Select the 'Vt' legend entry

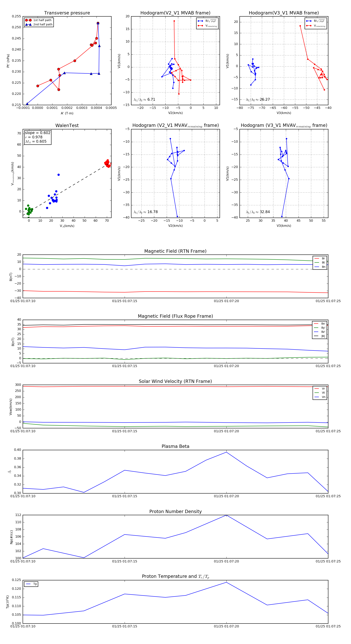[x=320, y=393]
